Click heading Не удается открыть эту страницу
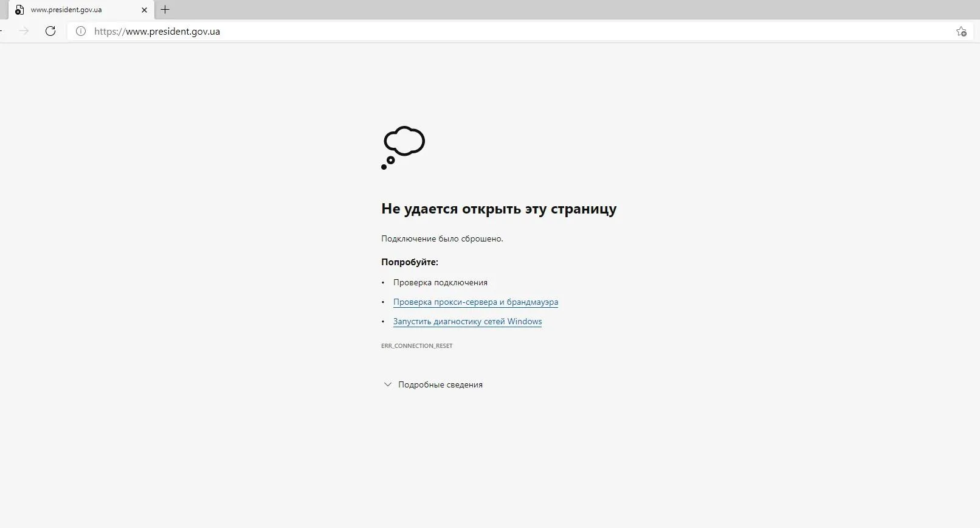The image size is (980, 528). pyautogui.click(x=499, y=209)
